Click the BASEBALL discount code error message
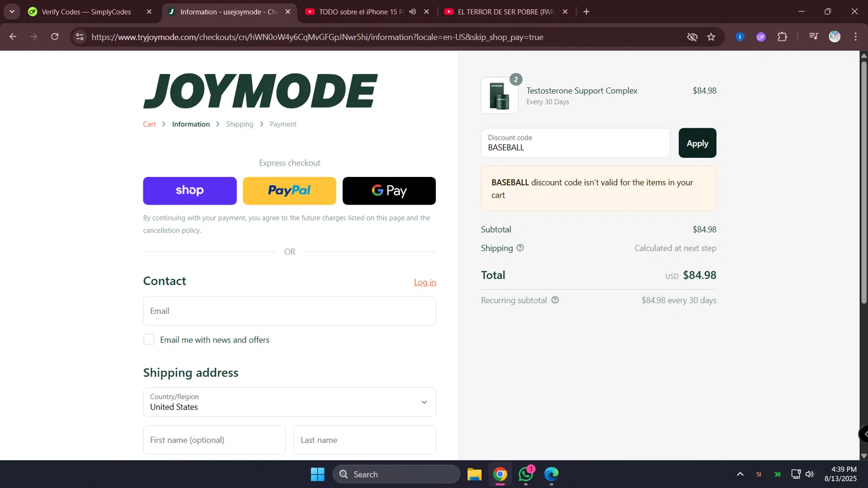Screen dimensions: 868x488 point(598,188)
